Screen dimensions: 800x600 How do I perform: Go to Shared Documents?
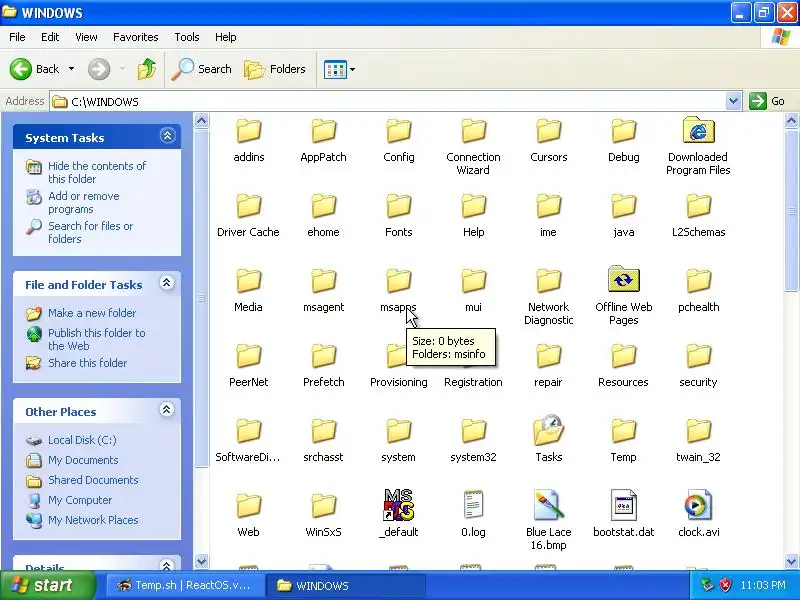(93, 480)
